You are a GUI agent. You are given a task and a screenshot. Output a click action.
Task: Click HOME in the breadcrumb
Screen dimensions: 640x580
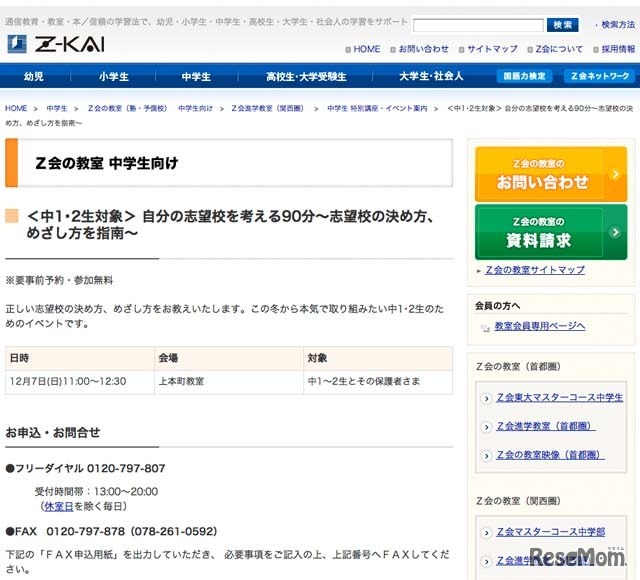[16, 108]
